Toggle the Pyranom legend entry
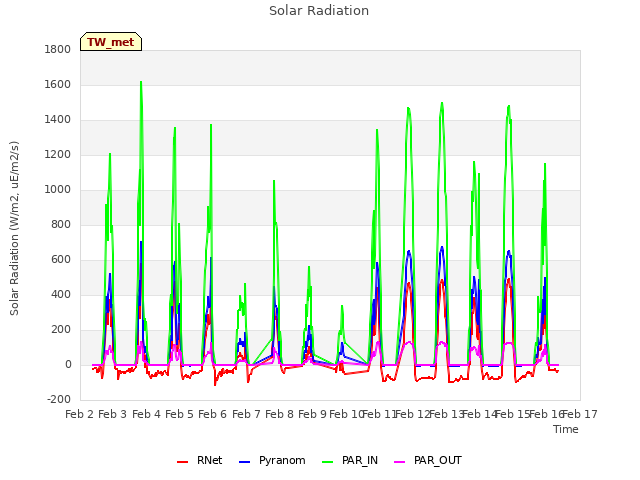This screenshot has width=640, height=480. 272,460
